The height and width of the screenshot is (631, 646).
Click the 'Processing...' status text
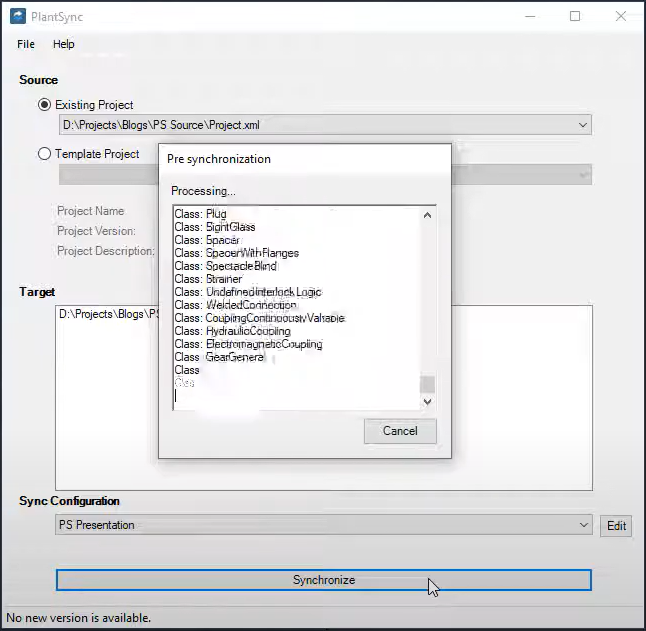pyautogui.click(x=203, y=191)
